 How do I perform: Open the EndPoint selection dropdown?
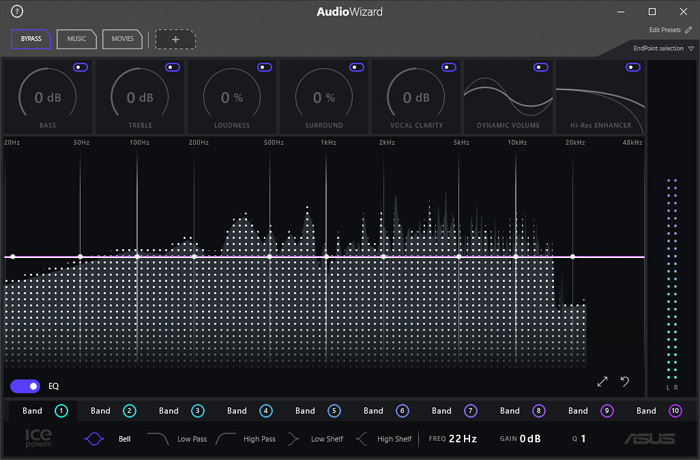pos(663,48)
